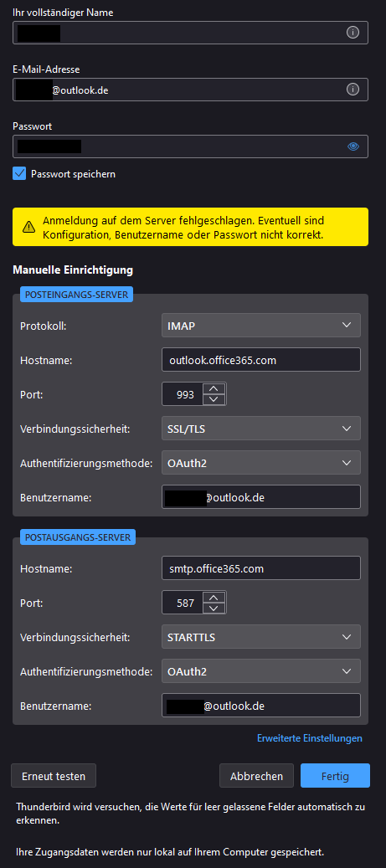The image size is (386, 868).
Task: Click the info icon beside the full name field
Action: (x=353, y=32)
